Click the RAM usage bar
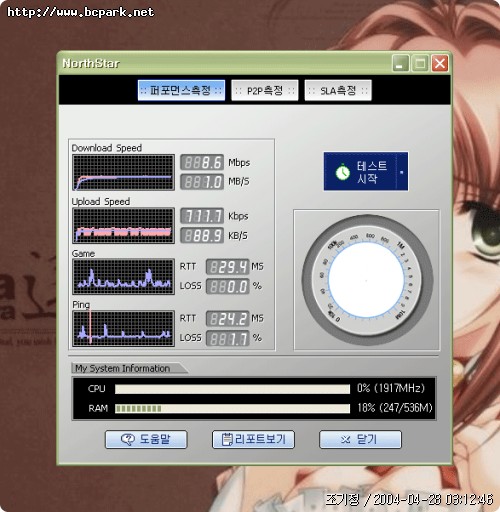This screenshot has height=512, width=500. 232,409
